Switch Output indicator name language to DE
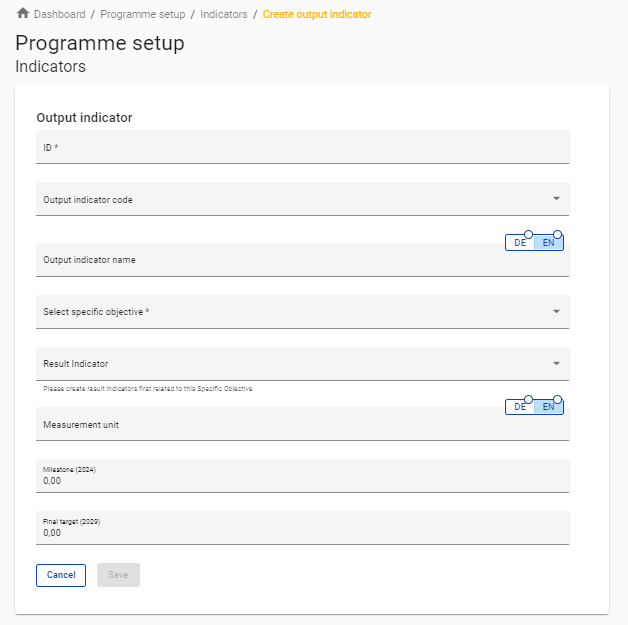Image resolution: width=628 pixels, height=625 pixels. 520,243
